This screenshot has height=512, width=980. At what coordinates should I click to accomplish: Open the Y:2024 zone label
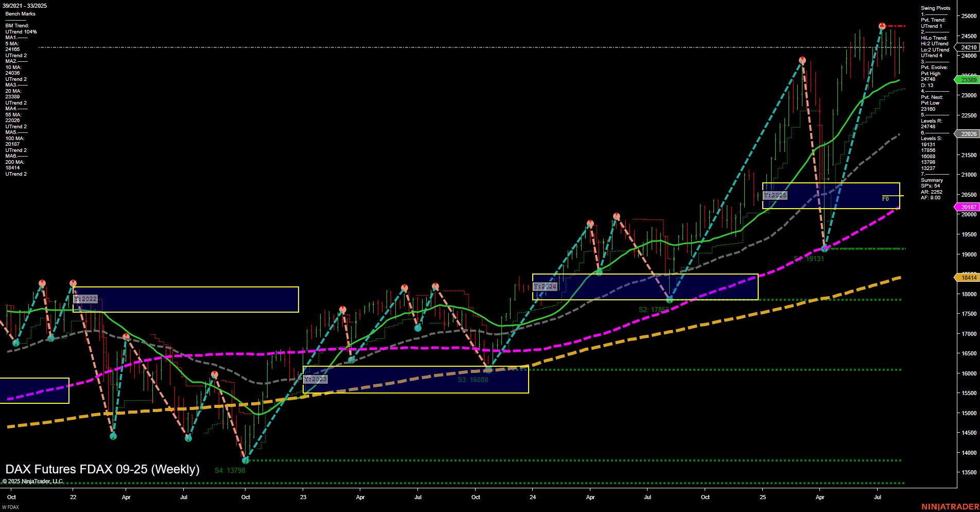545,285
